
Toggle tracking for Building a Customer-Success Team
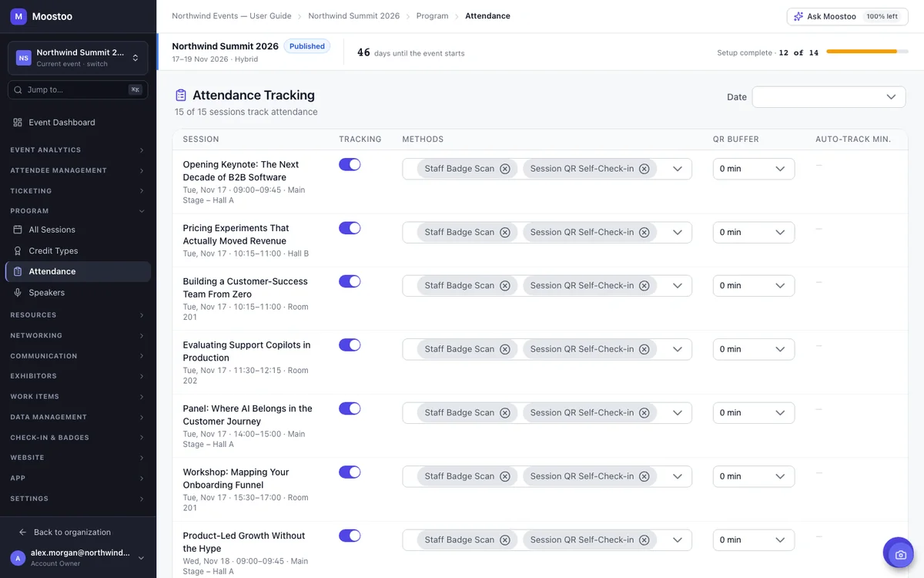coord(350,281)
